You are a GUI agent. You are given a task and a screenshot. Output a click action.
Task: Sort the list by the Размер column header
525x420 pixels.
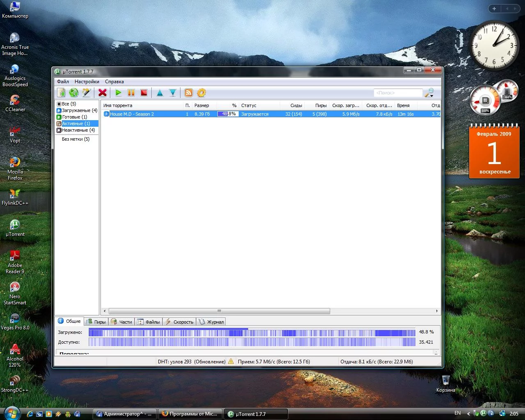tap(202, 105)
